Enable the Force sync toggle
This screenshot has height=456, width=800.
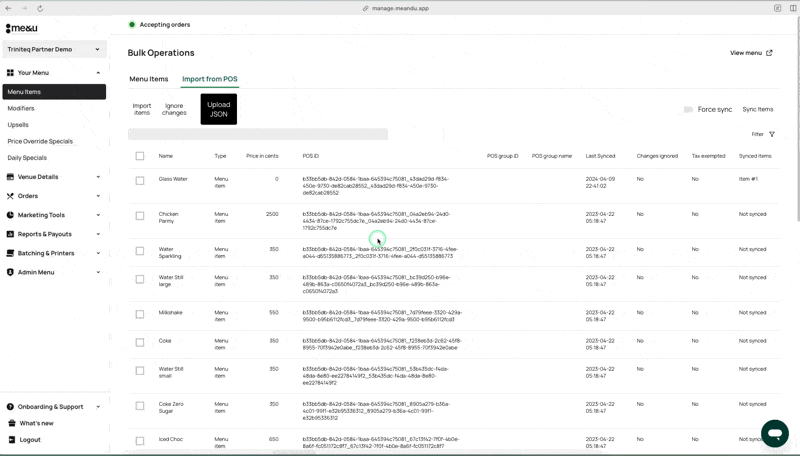pos(688,109)
